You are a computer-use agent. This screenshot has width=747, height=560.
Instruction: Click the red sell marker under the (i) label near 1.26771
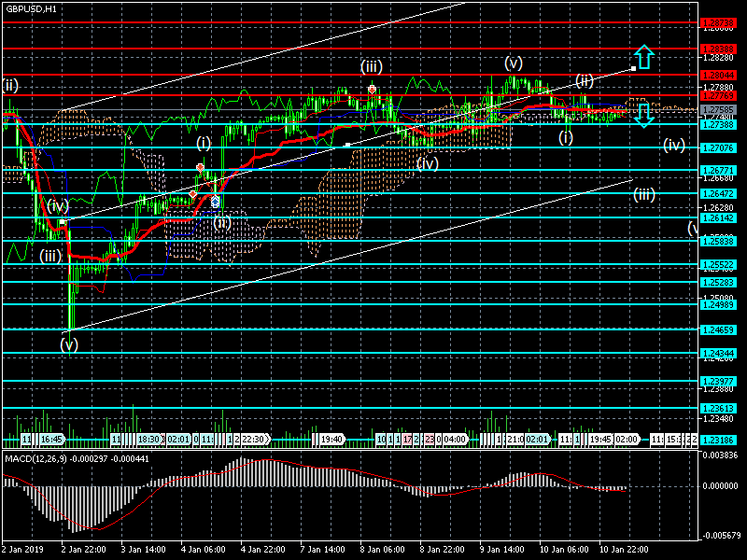[200, 168]
